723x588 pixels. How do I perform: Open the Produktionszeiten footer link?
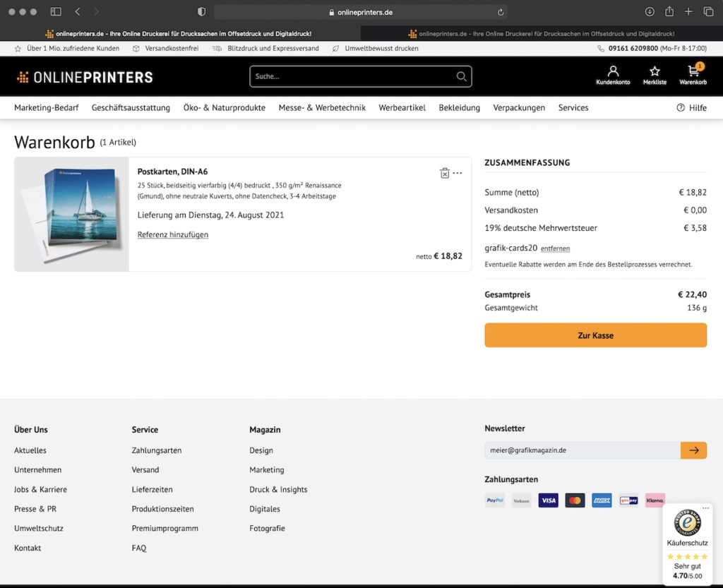click(x=163, y=509)
